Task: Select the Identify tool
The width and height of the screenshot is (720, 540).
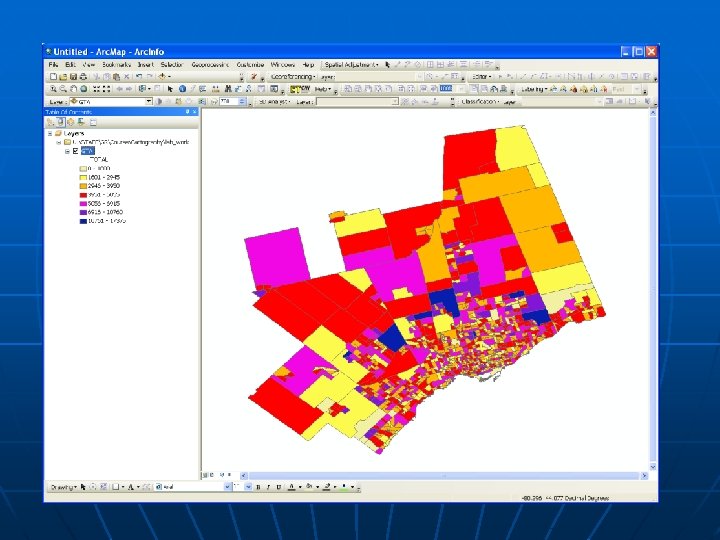Action: 183,89
